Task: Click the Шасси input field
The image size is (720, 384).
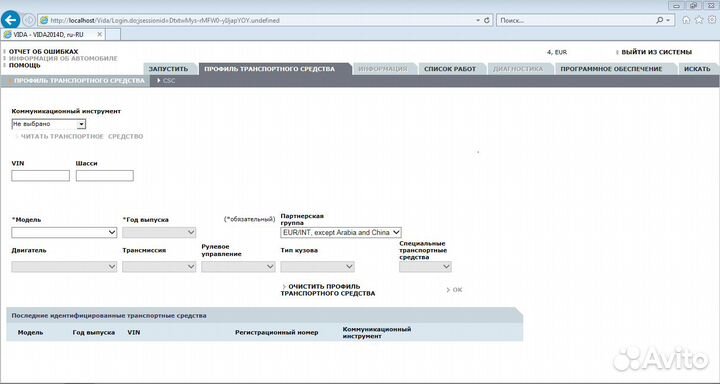Action: coord(105,175)
